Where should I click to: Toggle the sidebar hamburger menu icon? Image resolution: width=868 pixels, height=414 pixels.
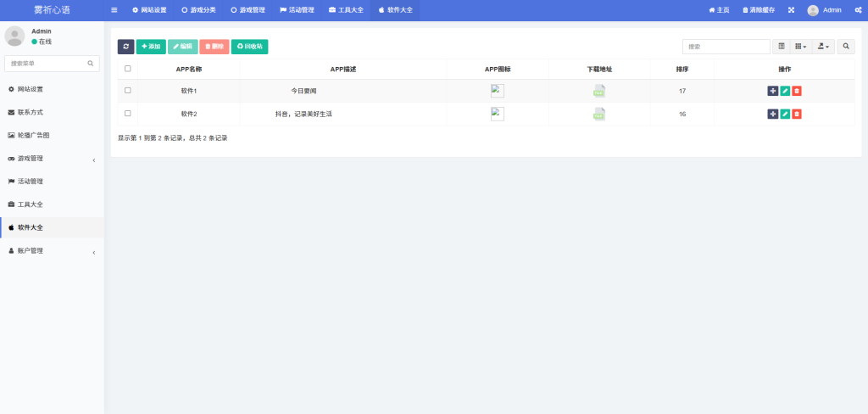[114, 10]
